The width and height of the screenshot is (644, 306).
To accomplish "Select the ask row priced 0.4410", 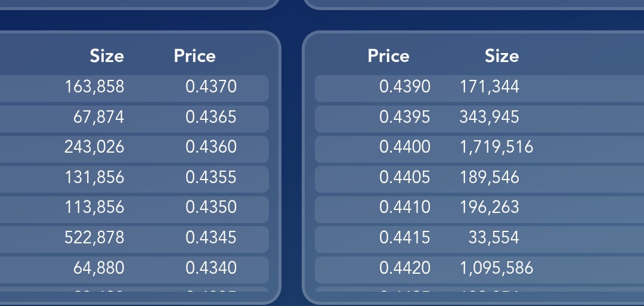I will pyautogui.click(x=479, y=209).
